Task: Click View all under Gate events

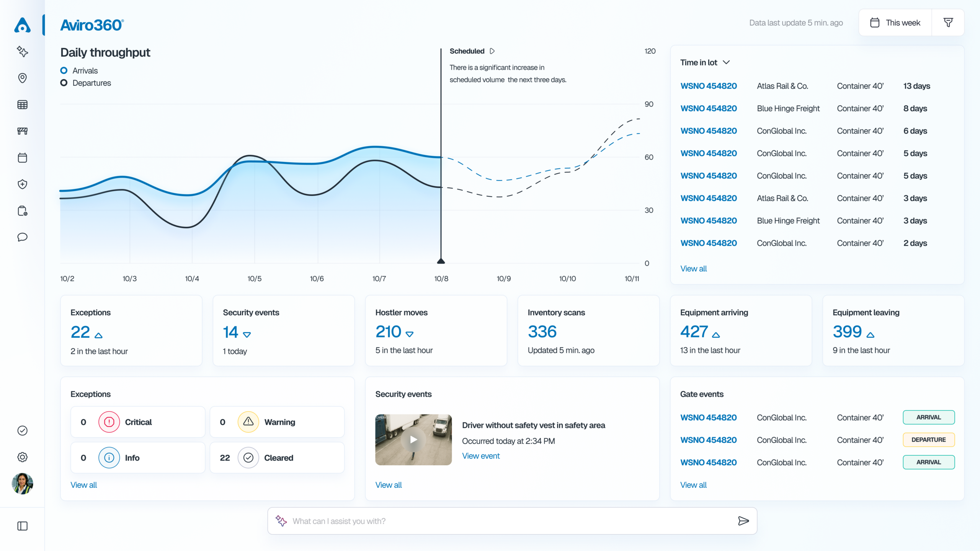Action: 693,485
